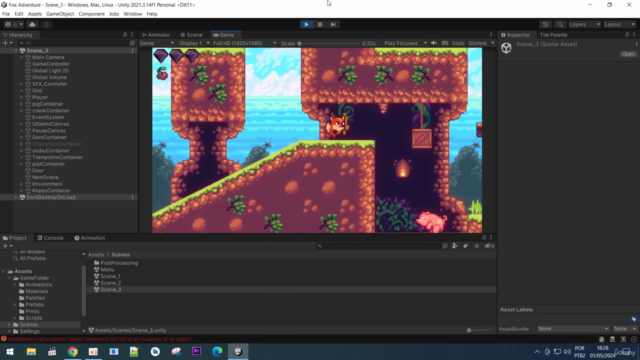This screenshot has height=360, width=640.
Task: Open Scene_3 asset header context menu
Action: point(636,44)
